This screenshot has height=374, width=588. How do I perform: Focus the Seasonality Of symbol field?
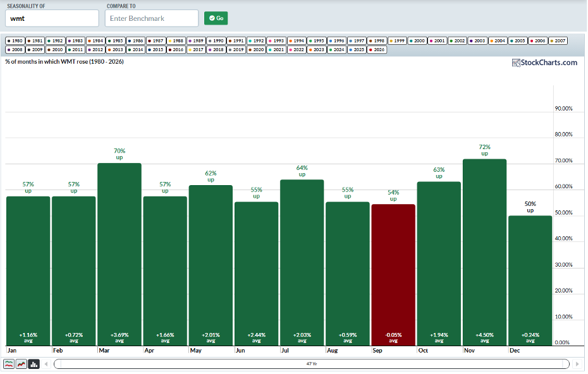[52, 18]
